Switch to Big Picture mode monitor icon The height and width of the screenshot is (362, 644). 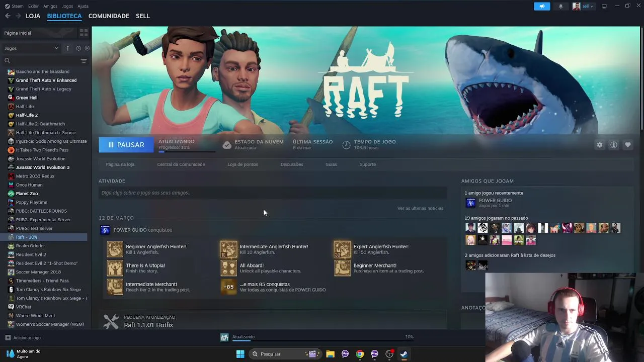tap(604, 6)
